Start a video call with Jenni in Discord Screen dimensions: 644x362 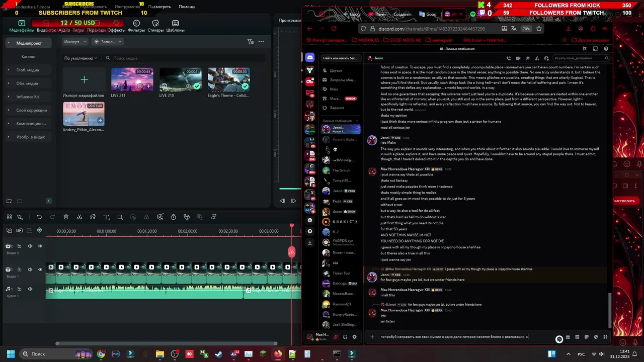click(x=519, y=58)
